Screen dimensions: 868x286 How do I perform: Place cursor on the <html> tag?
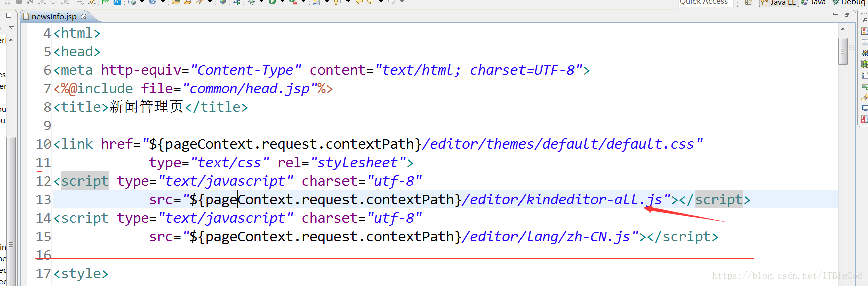77,33
